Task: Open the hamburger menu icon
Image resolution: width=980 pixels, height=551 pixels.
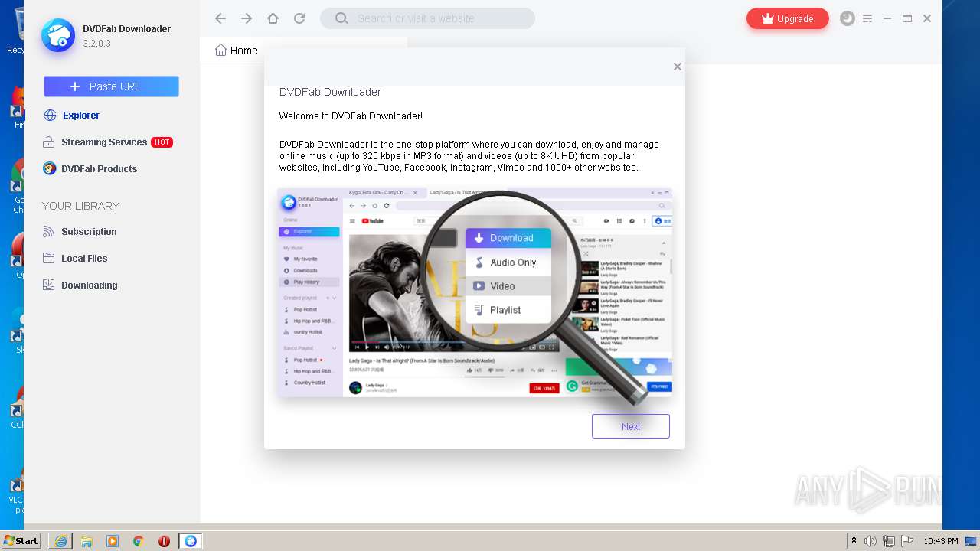Action: tap(867, 18)
